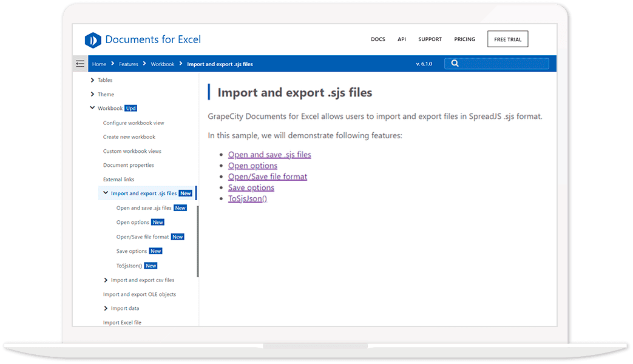Open the hamburger navigation menu
Viewport: 633px width, 364px height.
(x=80, y=63)
